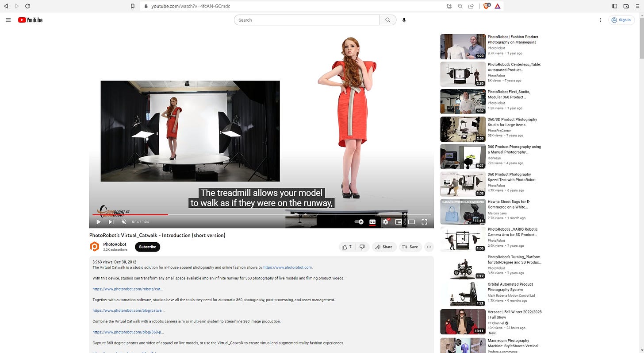Toggle browser sidebar panel
644x353 pixels.
click(615, 6)
